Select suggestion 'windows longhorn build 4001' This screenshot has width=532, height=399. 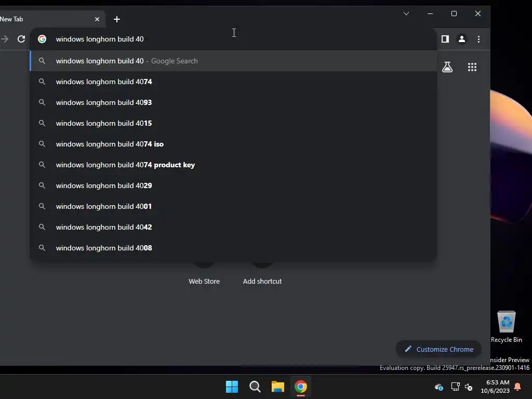point(233,206)
